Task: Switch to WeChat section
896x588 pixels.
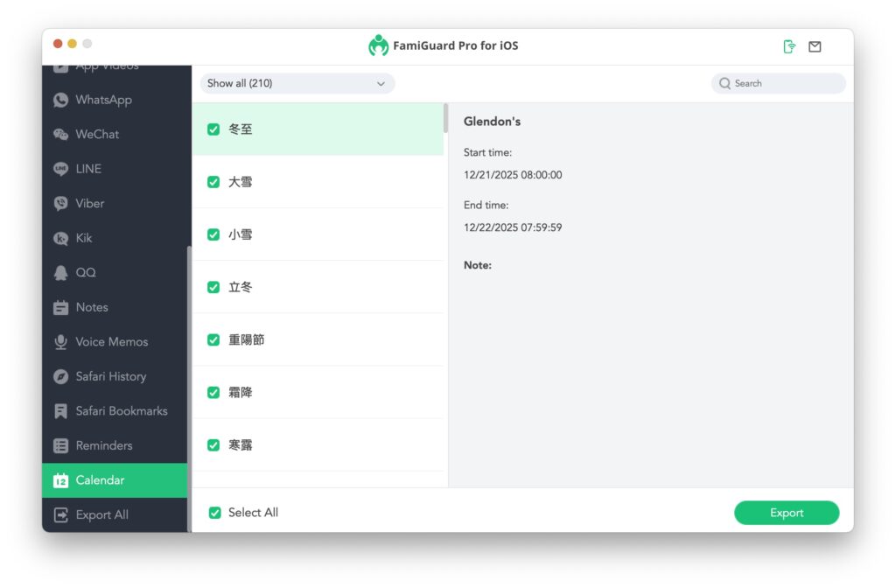Action: coord(97,134)
